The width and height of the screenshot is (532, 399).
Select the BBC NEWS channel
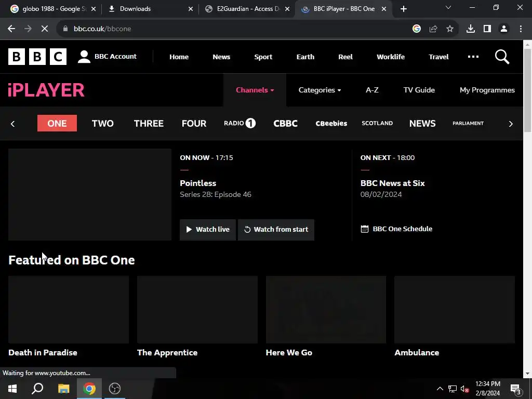click(422, 123)
